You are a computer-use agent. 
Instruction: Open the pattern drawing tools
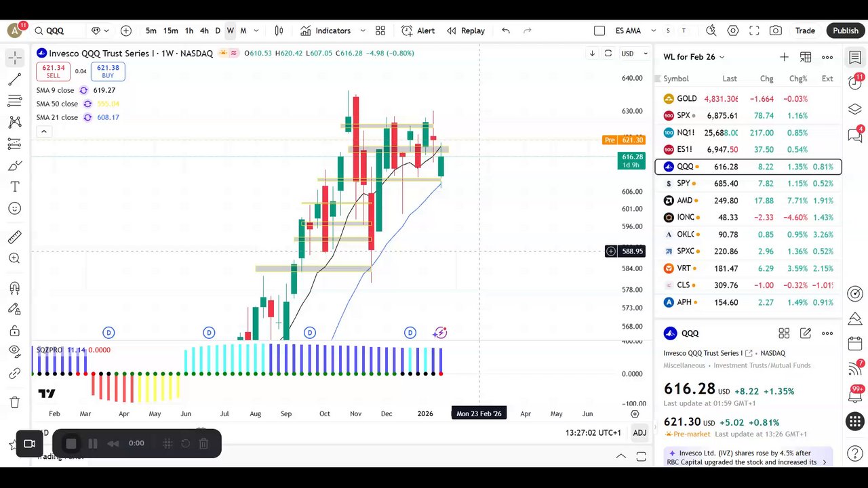[x=15, y=123]
